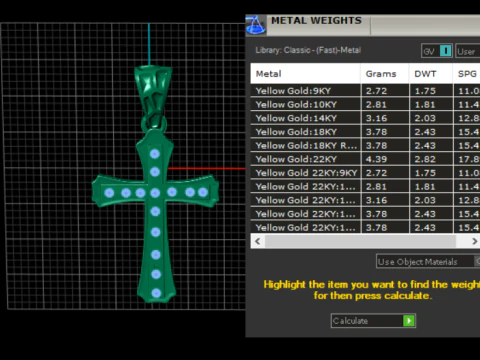Select the Yellow Gold 22KY:9KY row
Screen dimensions: 480x360
pyautogui.click(x=365, y=173)
